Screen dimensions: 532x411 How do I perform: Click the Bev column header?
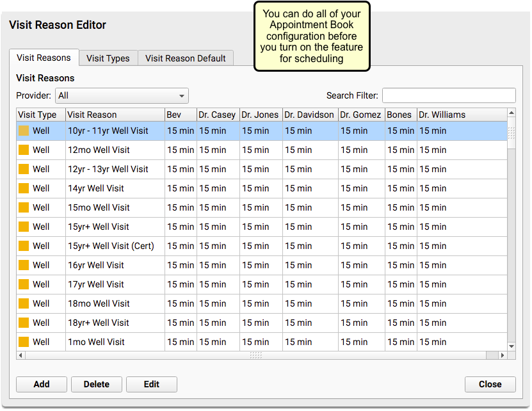181,115
